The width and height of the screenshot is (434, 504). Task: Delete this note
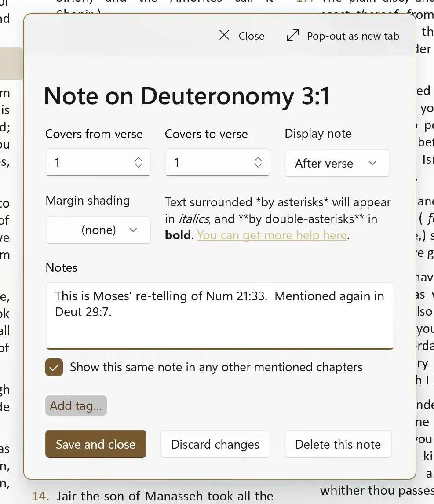pyautogui.click(x=338, y=444)
